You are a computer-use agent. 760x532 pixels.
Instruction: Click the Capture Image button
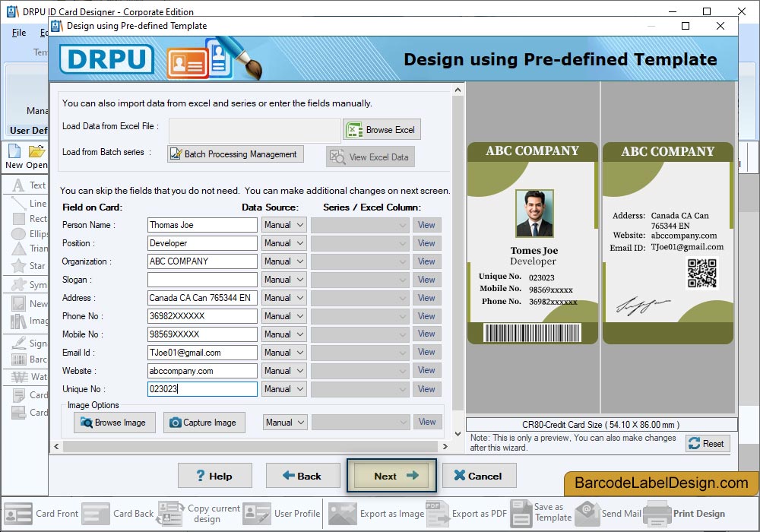coord(204,423)
